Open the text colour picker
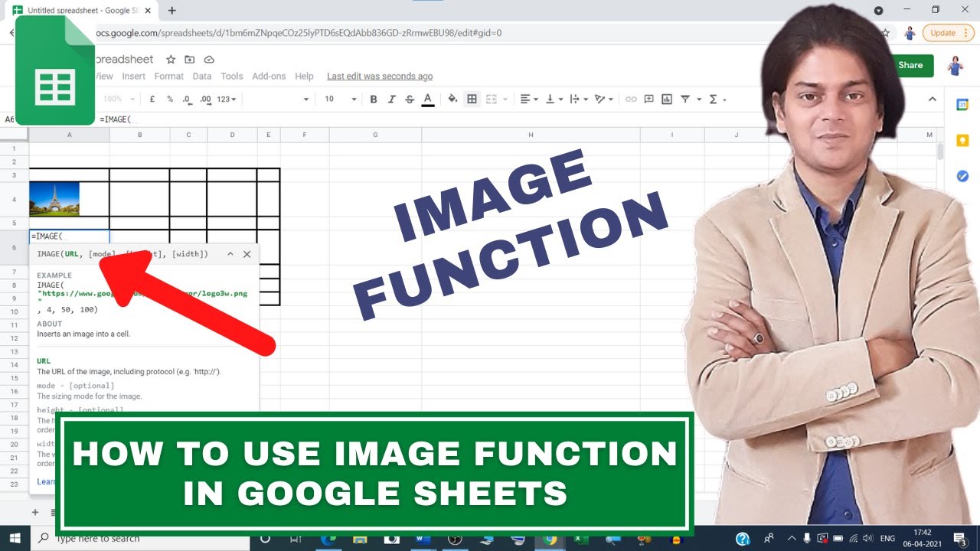Screen dimensions: 980x551 coord(428,99)
